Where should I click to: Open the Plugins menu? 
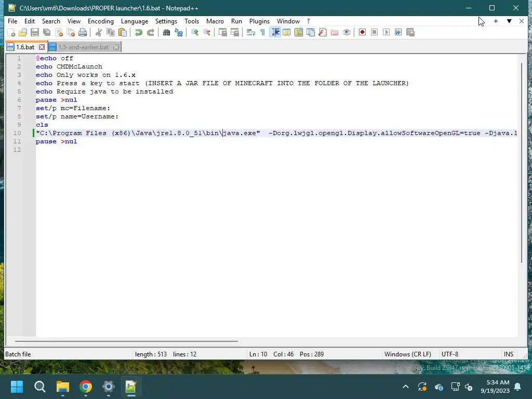click(259, 21)
